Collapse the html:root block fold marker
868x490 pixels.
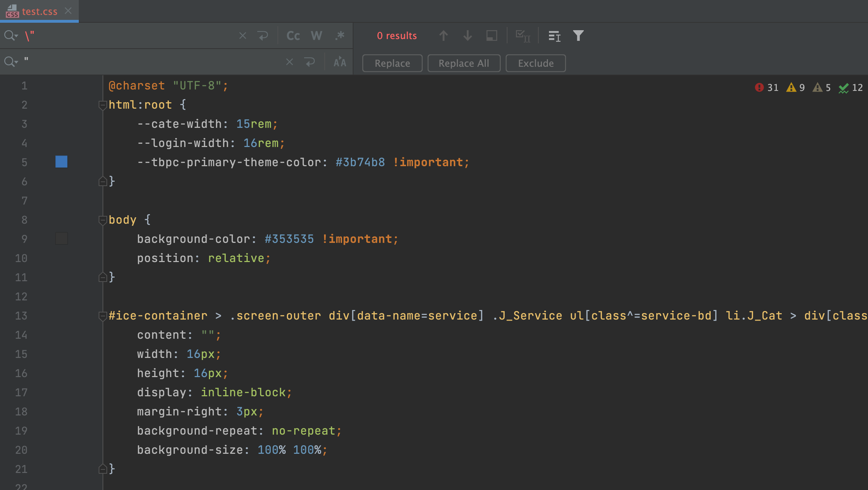click(x=103, y=105)
